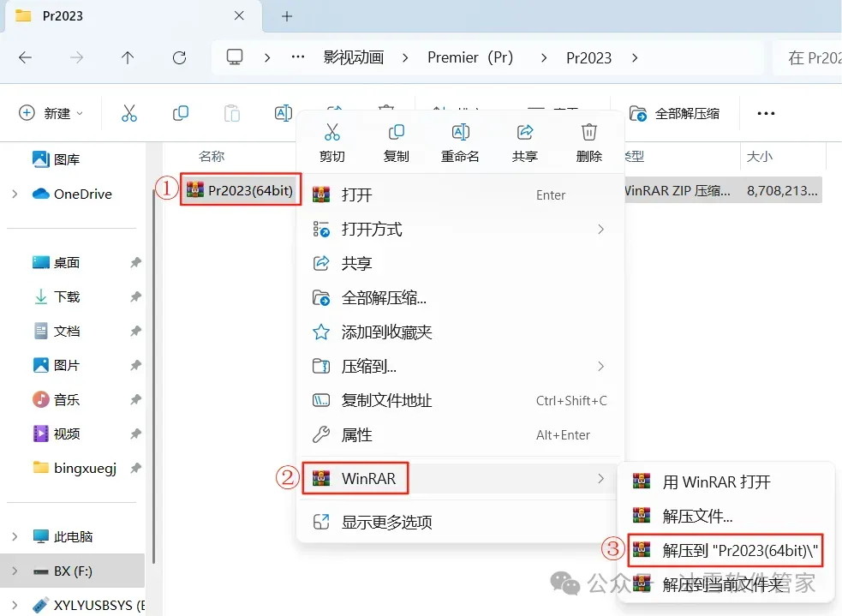Select the Pr2023(64bit) archive file
This screenshot has width=842, height=616.
pos(240,189)
